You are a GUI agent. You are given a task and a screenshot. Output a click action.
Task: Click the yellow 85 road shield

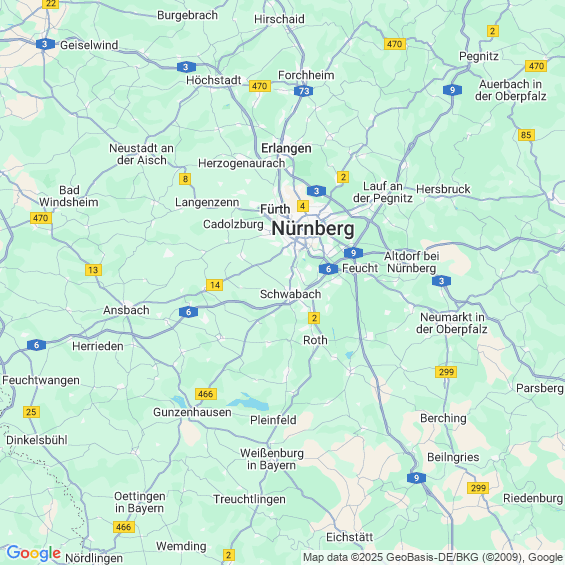(x=526, y=135)
